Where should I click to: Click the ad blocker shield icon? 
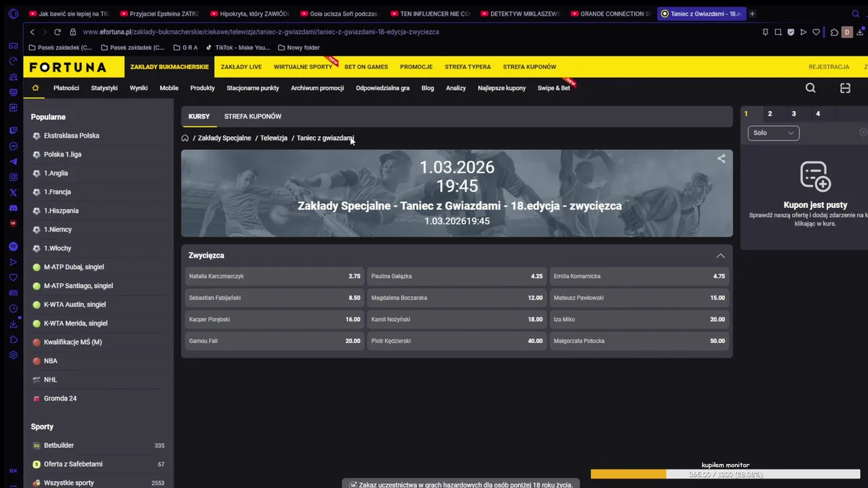[791, 32]
